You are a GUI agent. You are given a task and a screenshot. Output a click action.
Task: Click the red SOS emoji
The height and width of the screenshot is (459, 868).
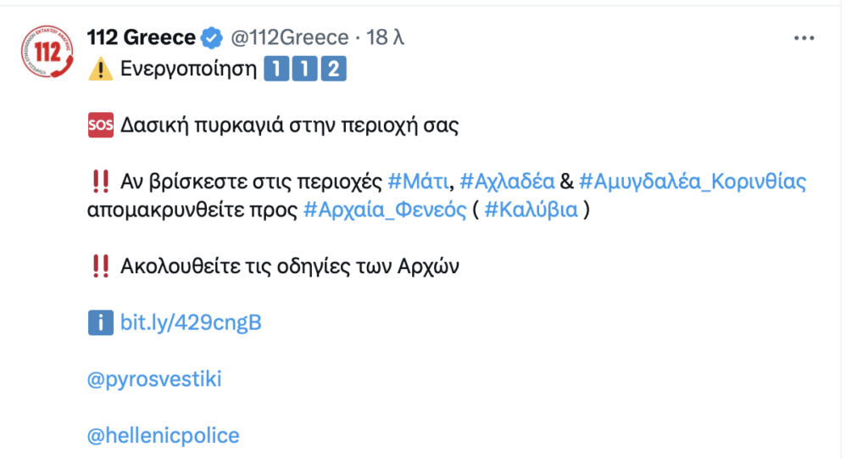(100, 126)
